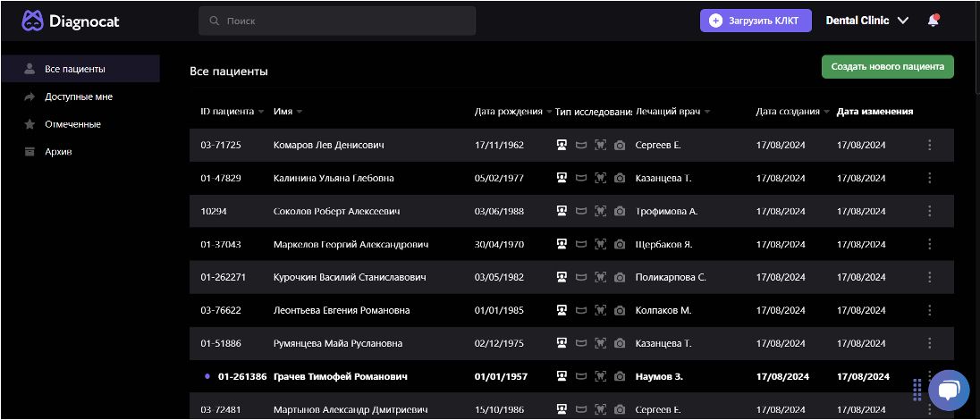Open the Лечащий врач column filter arrow
The width and height of the screenshot is (980, 420).
pos(707,113)
